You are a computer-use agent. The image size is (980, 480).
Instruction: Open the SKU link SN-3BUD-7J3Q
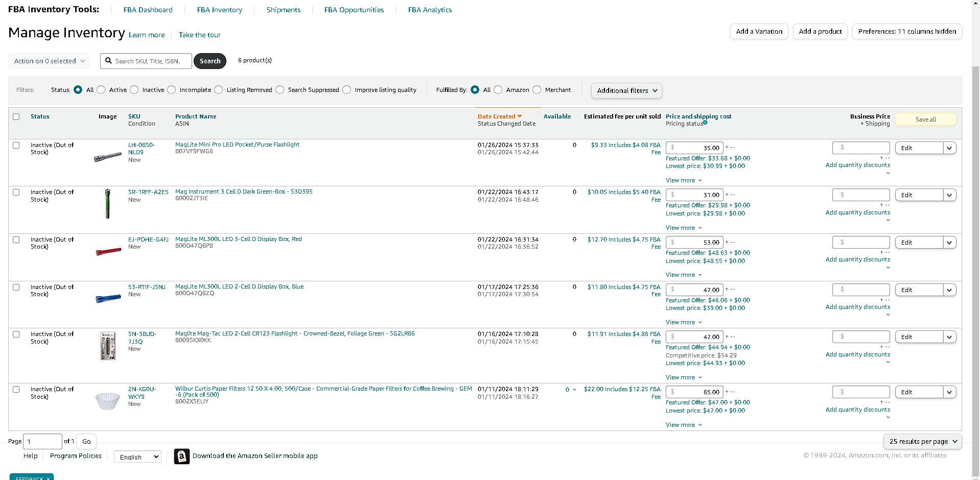pos(142,338)
